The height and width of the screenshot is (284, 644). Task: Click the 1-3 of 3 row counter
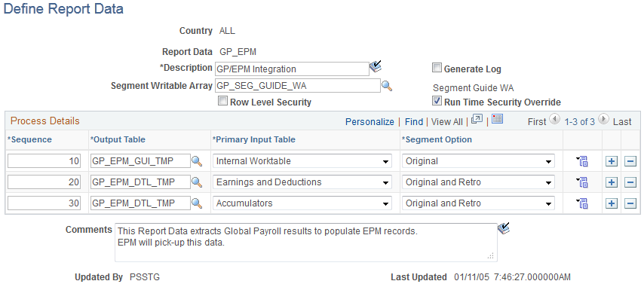pyautogui.click(x=579, y=121)
